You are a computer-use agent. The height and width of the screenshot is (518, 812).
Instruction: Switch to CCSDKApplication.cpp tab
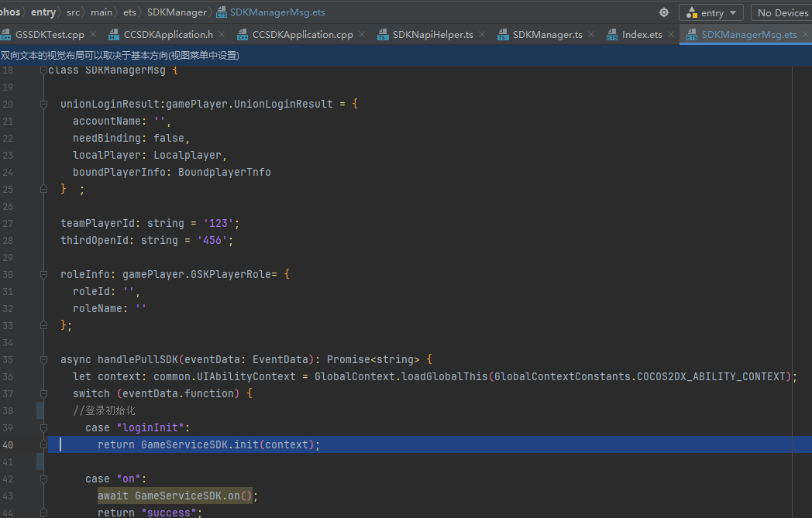(302, 35)
